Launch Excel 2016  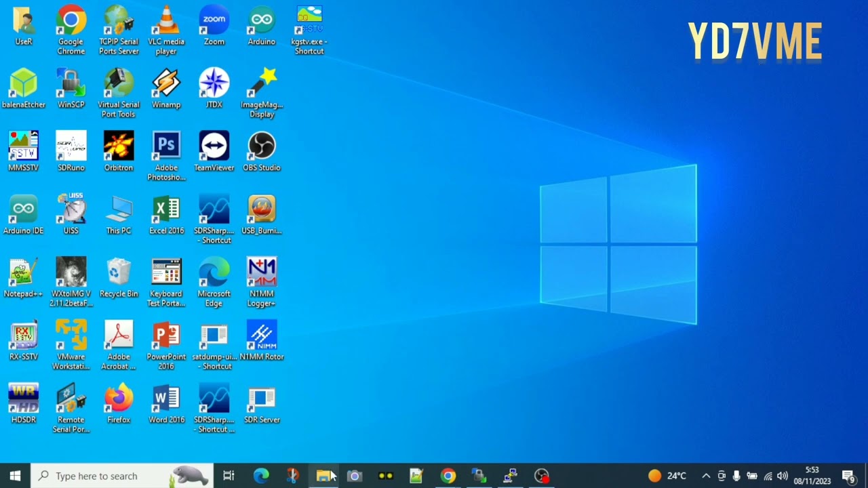point(166,215)
